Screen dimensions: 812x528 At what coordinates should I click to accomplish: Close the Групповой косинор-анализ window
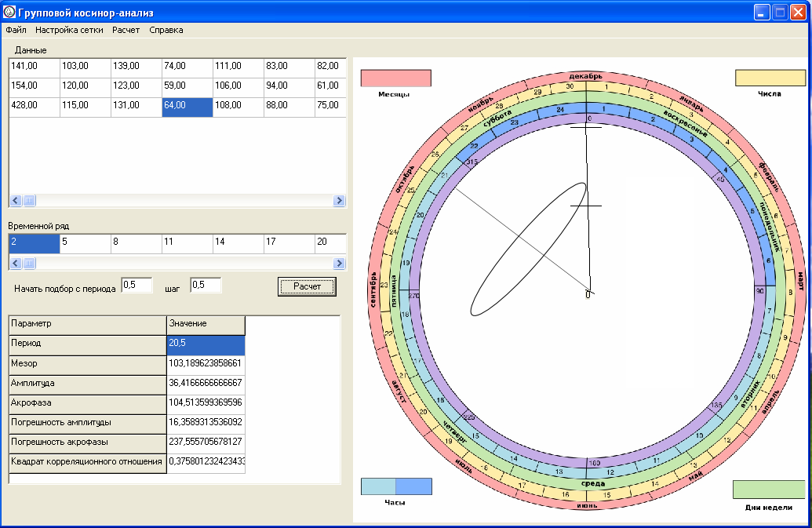point(798,12)
